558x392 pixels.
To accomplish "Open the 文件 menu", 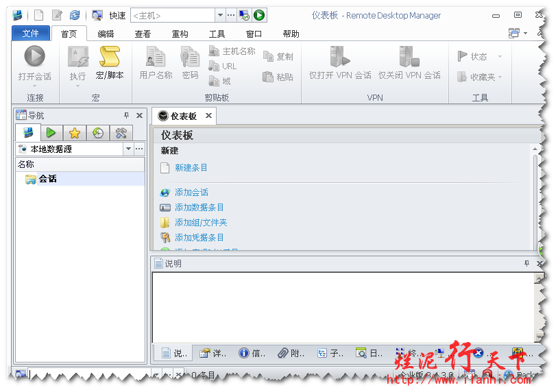I will [31, 34].
